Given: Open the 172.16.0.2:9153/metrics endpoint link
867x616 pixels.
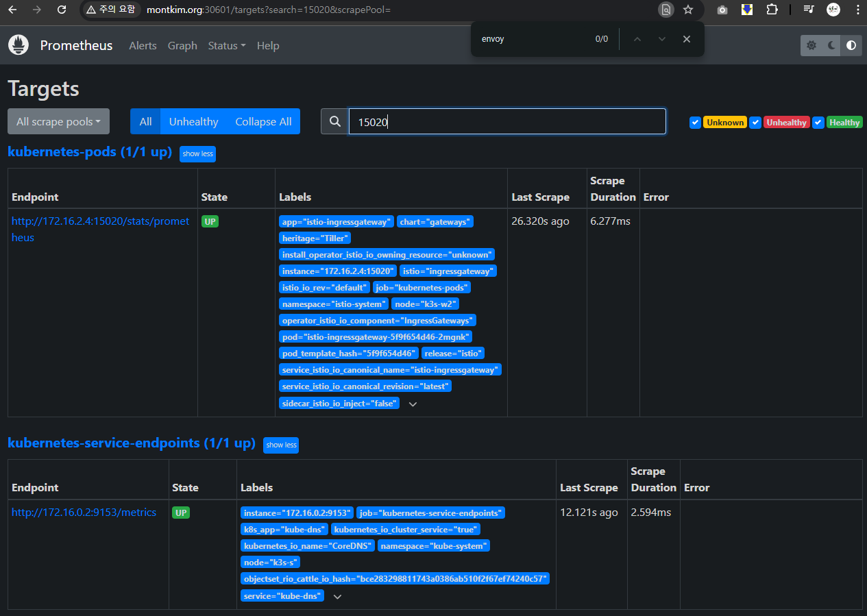Looking at the screenshot, I should pos(84,513).
